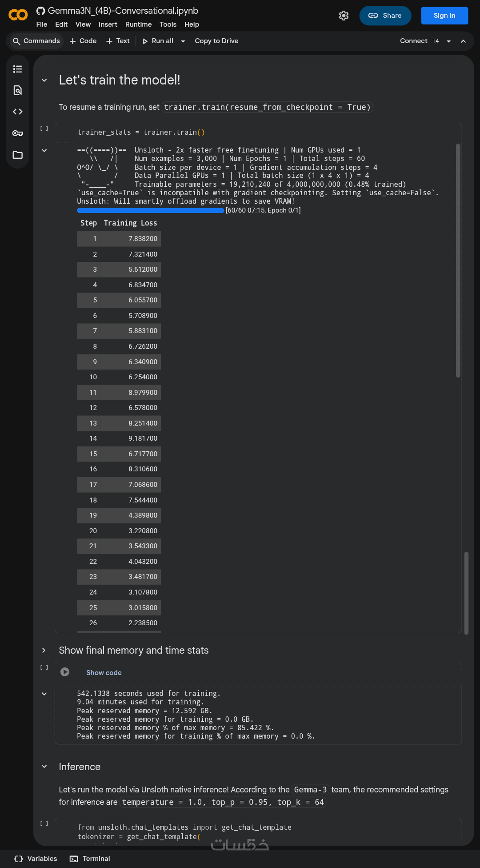Image resolution: width=480 pixels, height=868 pixels.
Task: Toggle training cell output visibility
Action: point(44,151)
